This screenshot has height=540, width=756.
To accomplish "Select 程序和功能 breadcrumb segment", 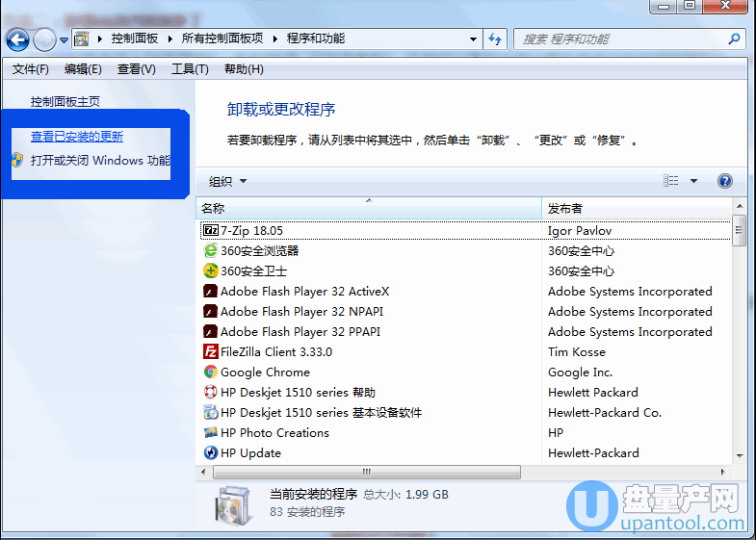I will point(315,39).
